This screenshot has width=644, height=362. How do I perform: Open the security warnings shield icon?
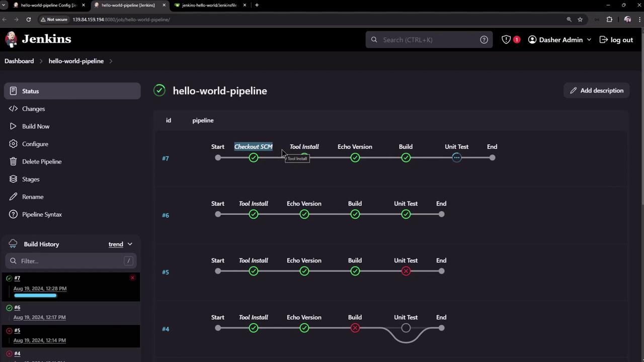pyautogui.click(x=506, y=40)
